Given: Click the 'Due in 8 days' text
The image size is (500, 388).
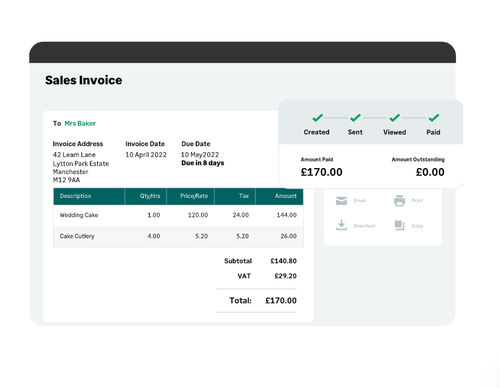Looking at the screenshot, I should point(203,163).
